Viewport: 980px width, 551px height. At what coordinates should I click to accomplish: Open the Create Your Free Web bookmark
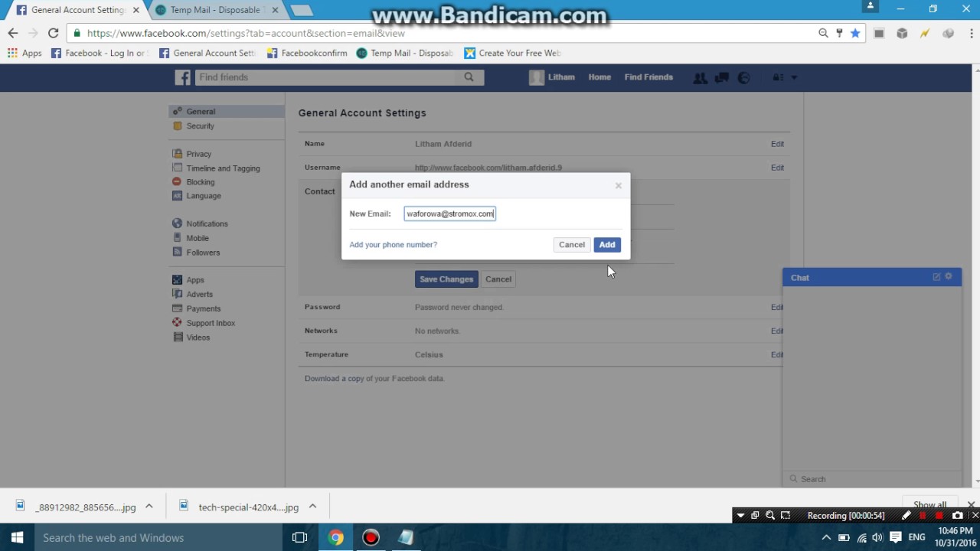click(513, 53)
